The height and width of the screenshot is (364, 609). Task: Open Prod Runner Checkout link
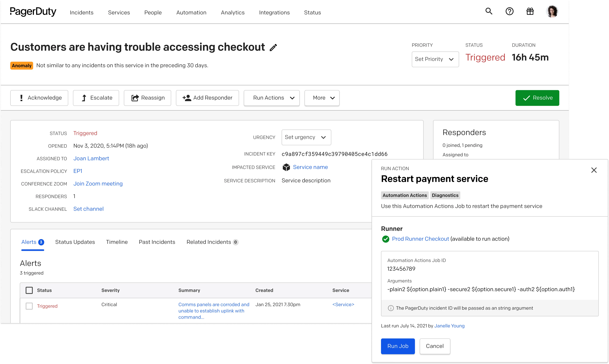tap(420, 239)
